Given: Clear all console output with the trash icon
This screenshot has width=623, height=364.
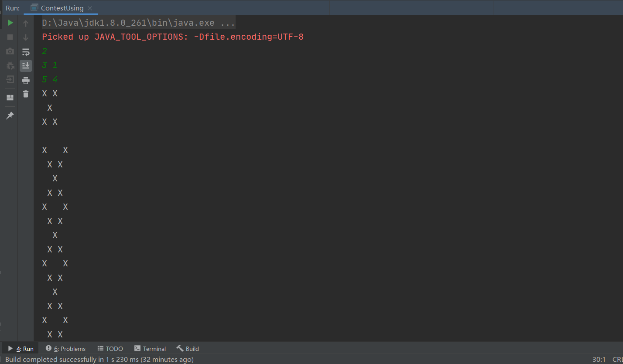Looking at the screenshot, I should click(26, 94).
